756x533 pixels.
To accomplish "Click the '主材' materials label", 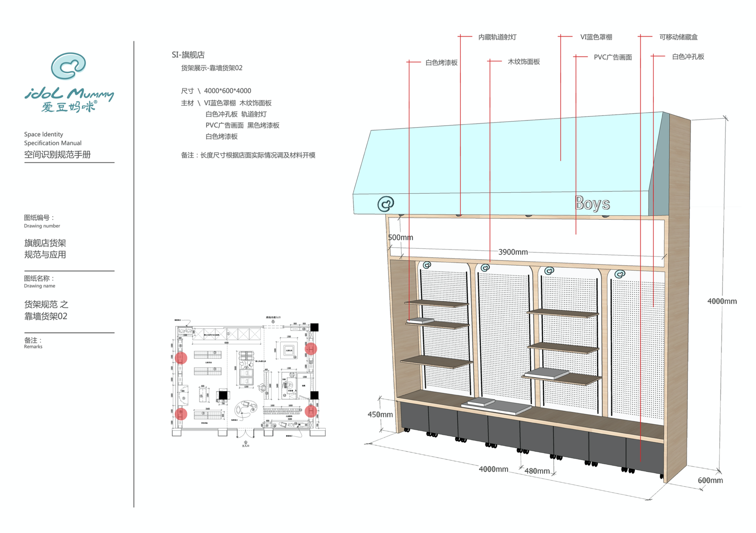I will point(187,103).
